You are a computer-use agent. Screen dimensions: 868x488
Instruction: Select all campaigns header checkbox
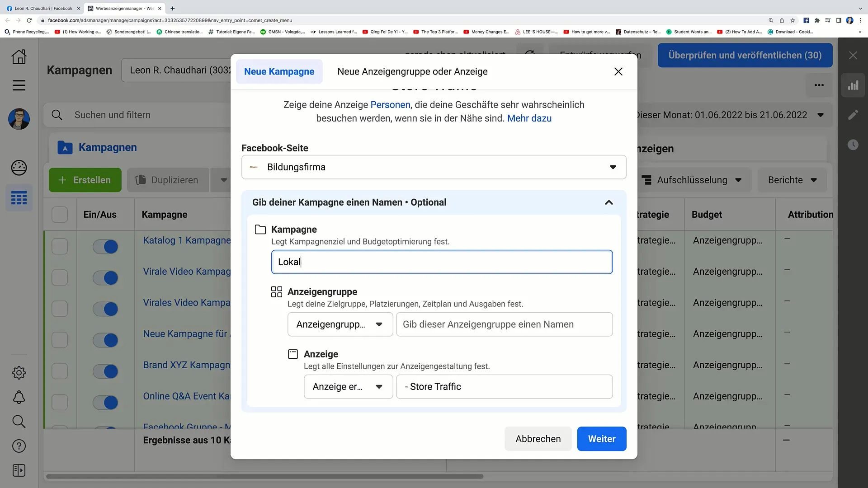point(60,215)
